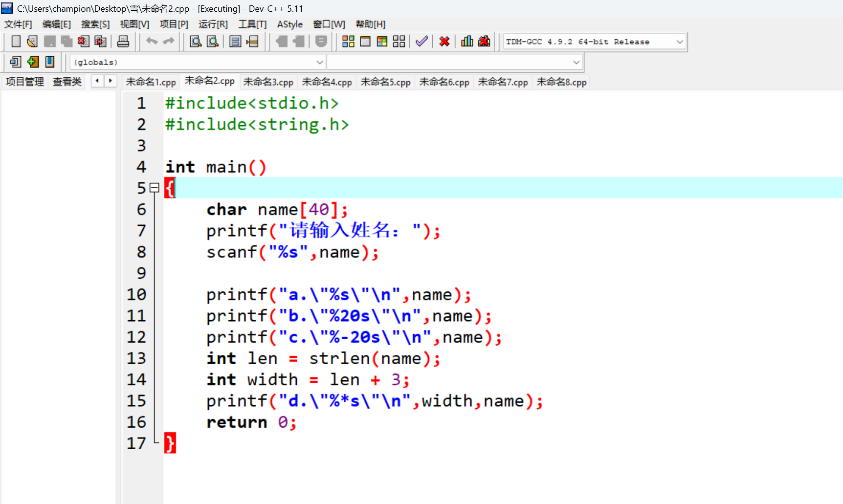843x504 pixels.
Task: Switch to the 未命名3.cpp file tab
Action: (268, 82)
